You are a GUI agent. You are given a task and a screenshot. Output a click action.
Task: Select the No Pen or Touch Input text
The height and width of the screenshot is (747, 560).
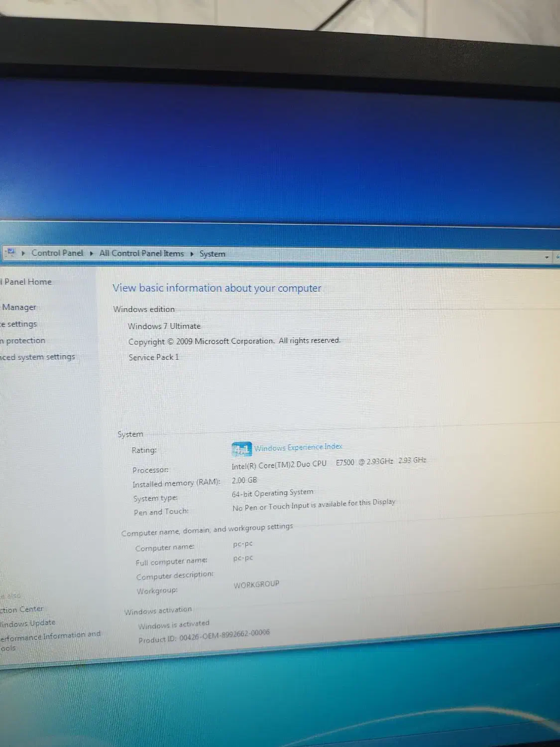(x=314, y=505)
